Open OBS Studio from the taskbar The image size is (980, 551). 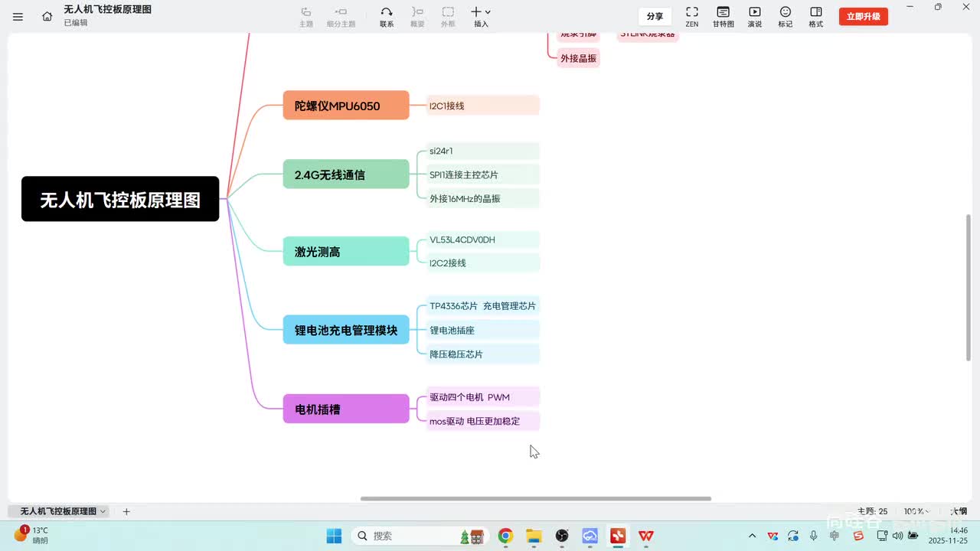point(562,536)
